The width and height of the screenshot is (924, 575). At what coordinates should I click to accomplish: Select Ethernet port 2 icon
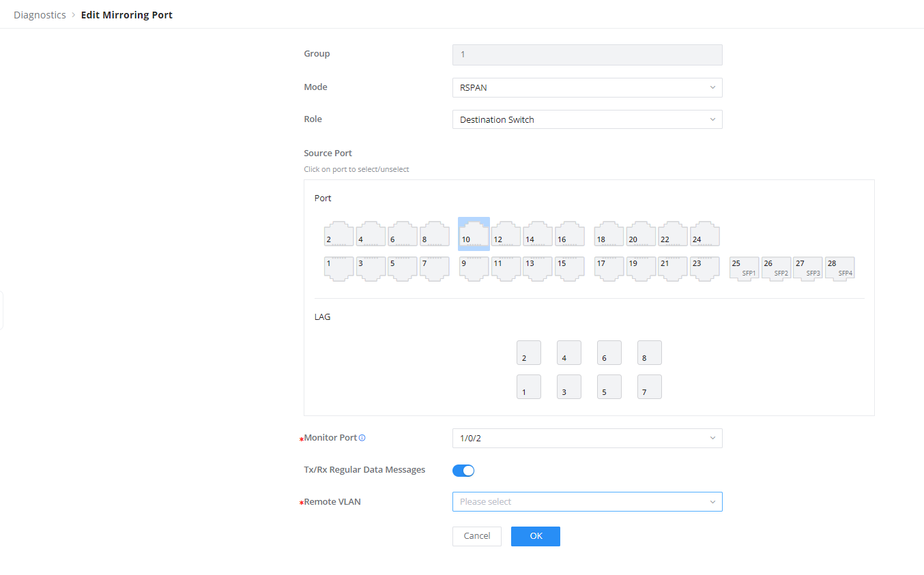pyautogui.click(x=338, y=234)
